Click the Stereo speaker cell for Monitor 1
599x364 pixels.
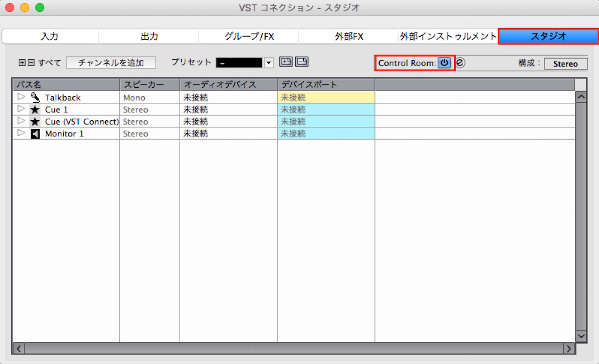pyautogui.click(x=150, y=134)
